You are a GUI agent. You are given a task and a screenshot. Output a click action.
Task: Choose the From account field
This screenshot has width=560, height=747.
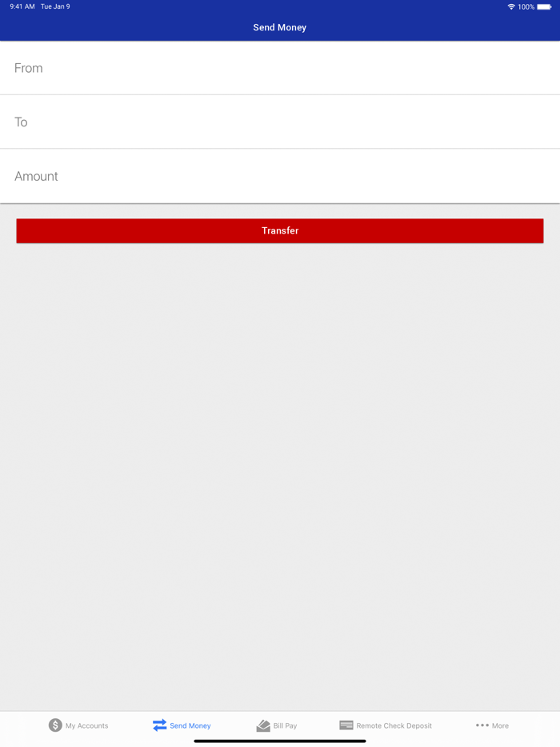[x=280, y=68]
